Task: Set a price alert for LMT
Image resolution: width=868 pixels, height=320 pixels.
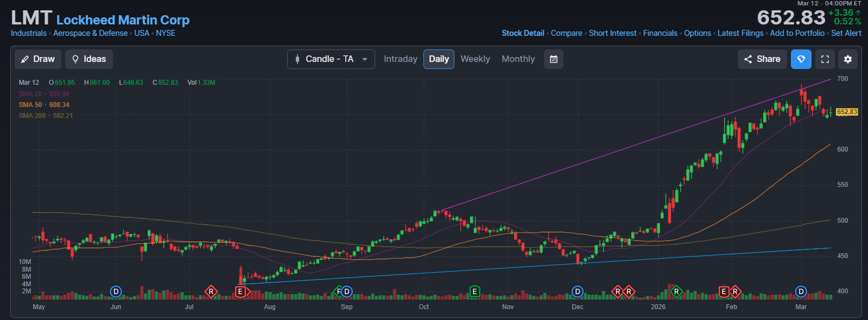Action: tap(846, 33)
